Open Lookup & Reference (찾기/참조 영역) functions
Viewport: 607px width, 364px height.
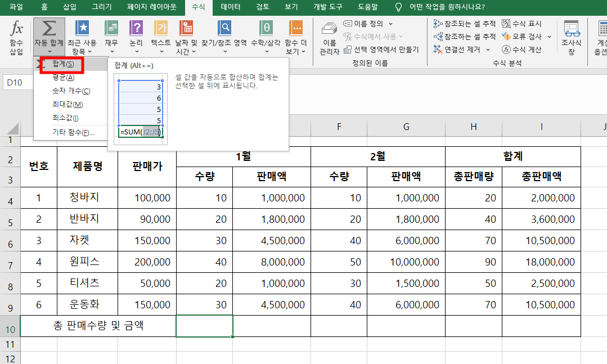(x=224, y=37)
